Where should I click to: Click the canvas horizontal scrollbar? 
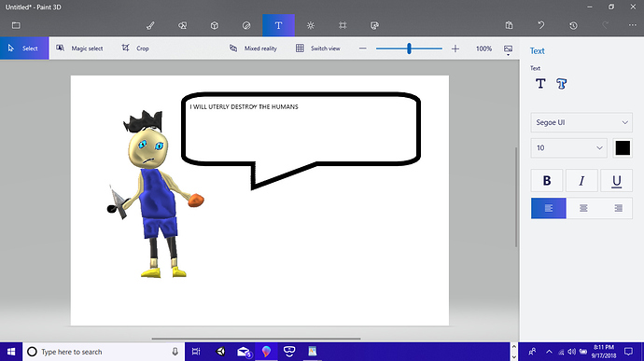tap(256, 339)
